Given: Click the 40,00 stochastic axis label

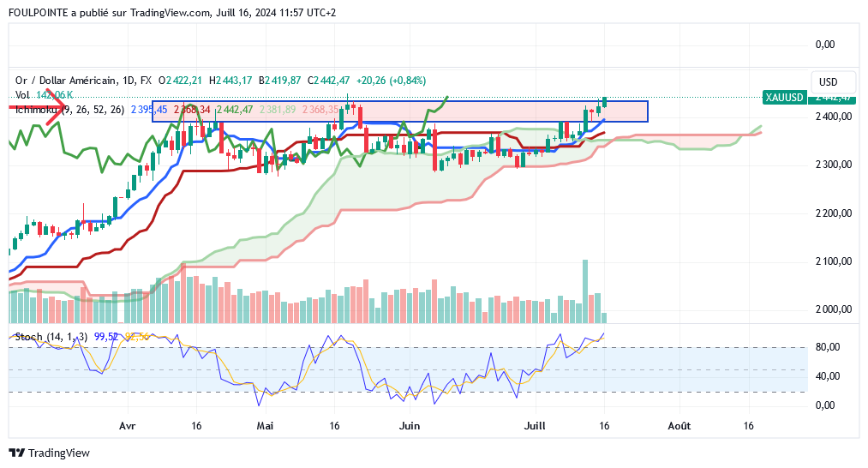Looking at the screenshot, I should [x=828, y=376].
